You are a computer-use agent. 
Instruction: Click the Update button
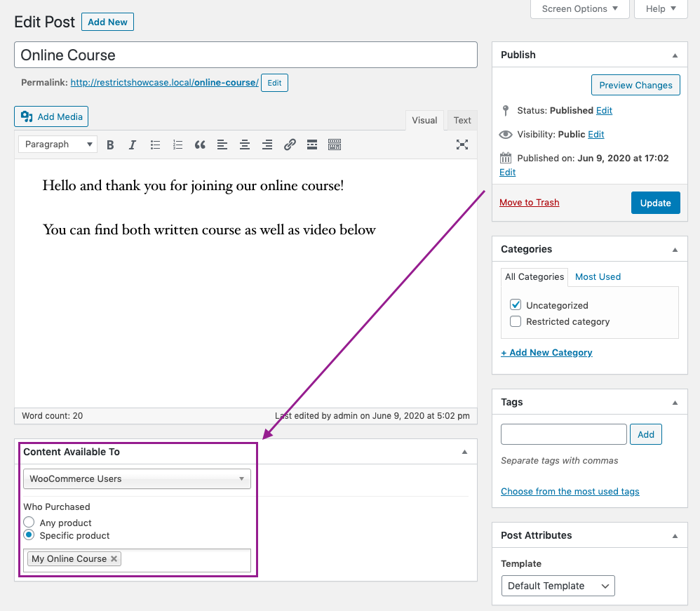click(x=655, y=203)
